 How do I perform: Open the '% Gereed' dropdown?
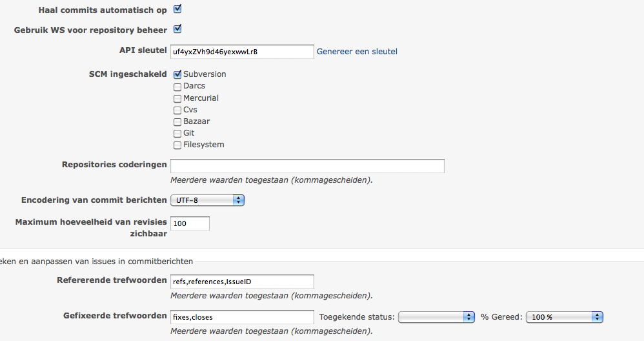(x=565, y=317)
